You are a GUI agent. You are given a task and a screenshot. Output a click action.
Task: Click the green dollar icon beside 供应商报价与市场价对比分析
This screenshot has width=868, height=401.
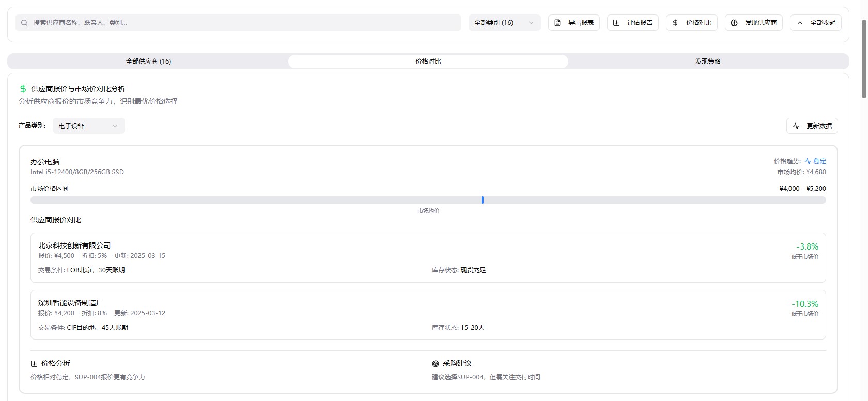click(x=23, y=89)
